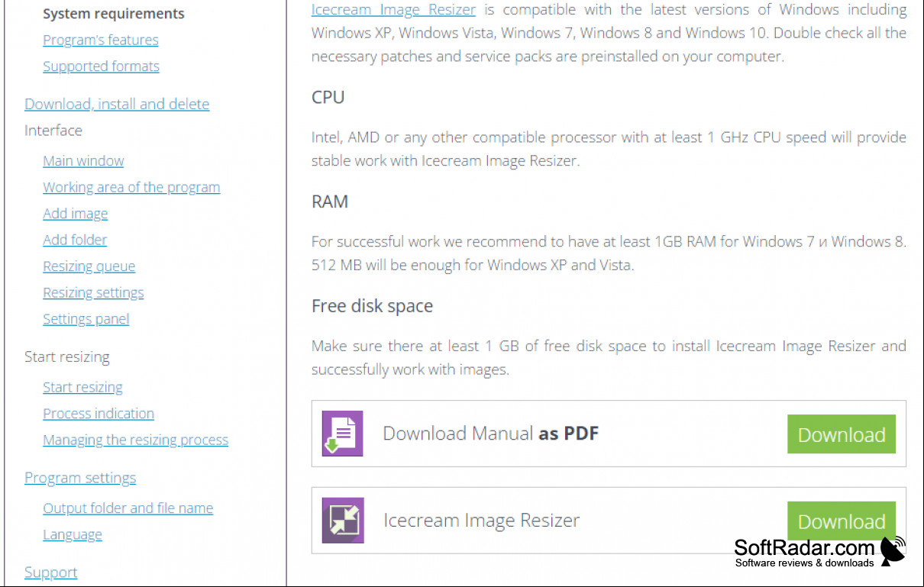The width and height of the screenshot is (924, 587).
Task: Click the SoftRadar satellite dish logo icon
Action: click(892, 551)
